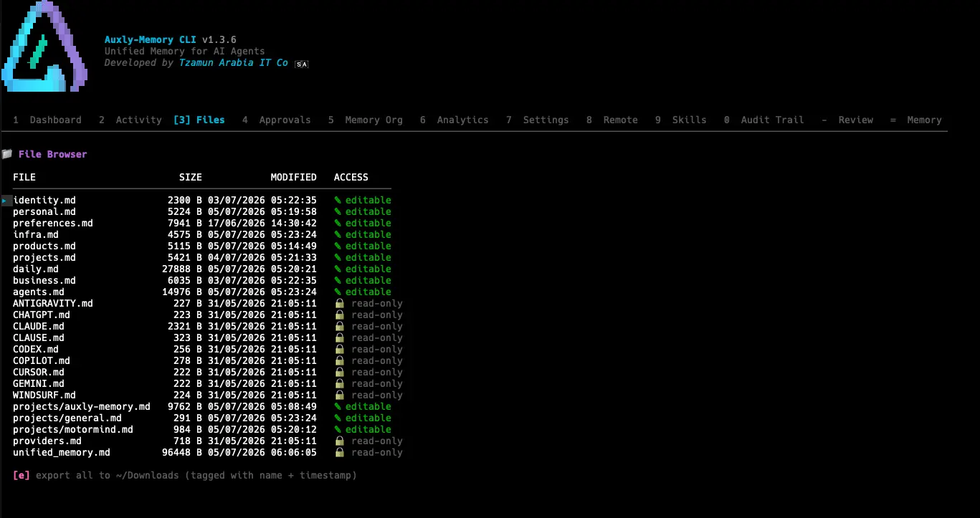Screen dimensions: 980x518
Task: Select the COPILOT.md file name
Action: point(42,360)
